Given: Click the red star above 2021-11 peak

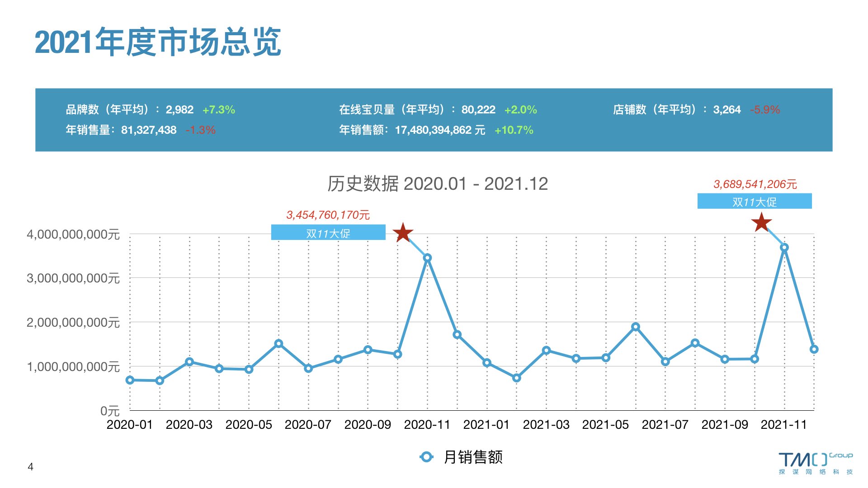Looking at the screenshot, I should click(x=761, y=222).
